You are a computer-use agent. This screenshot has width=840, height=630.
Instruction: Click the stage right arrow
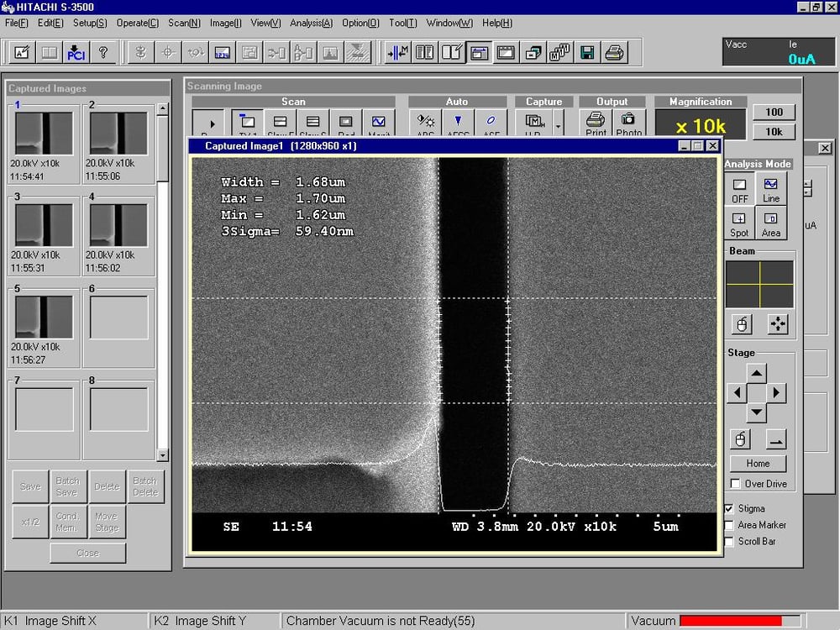tap(776, 392)
